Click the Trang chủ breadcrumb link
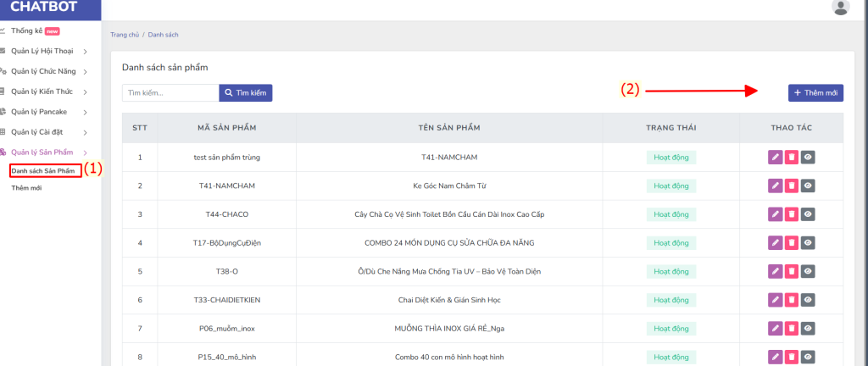 125,35
